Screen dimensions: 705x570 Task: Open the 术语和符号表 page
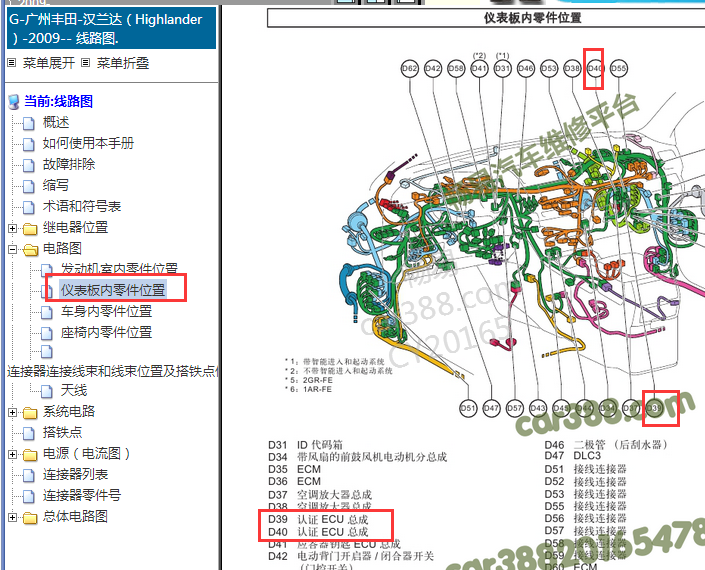pyautogui.click(x=82, y=206)
